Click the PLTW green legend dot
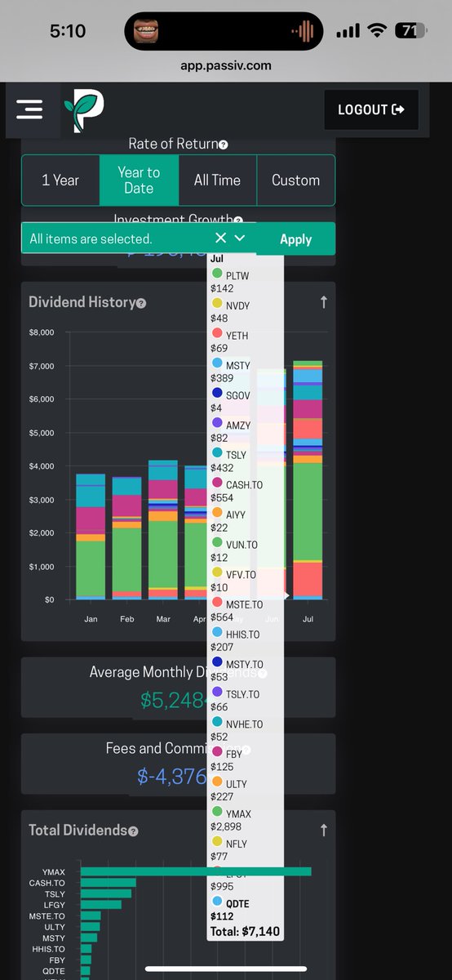The height and width of the screenshot is (980, 452). [217, 275]
